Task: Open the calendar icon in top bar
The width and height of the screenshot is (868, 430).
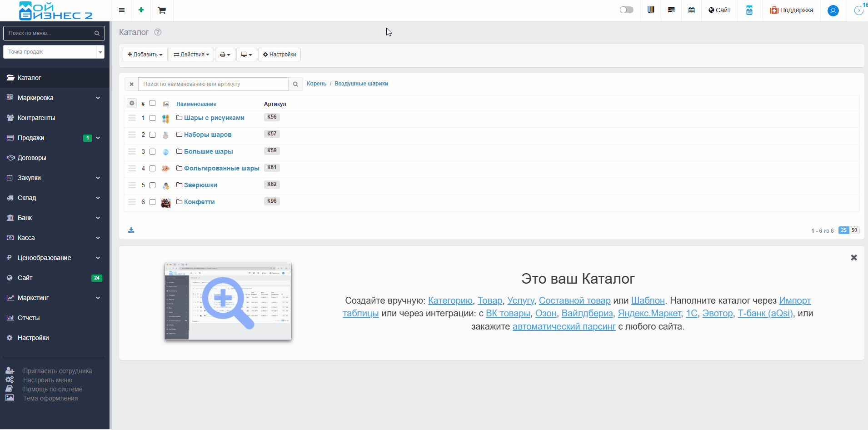Action: 691,10
